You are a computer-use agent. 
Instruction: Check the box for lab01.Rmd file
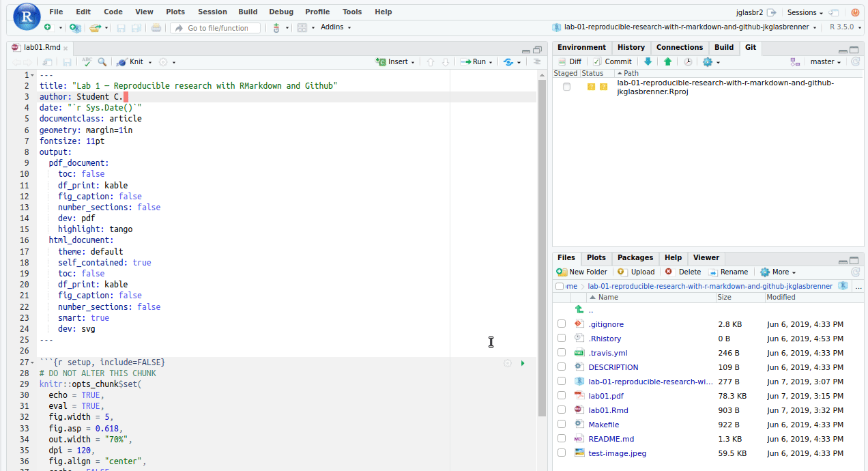click(x=562, y=410)
